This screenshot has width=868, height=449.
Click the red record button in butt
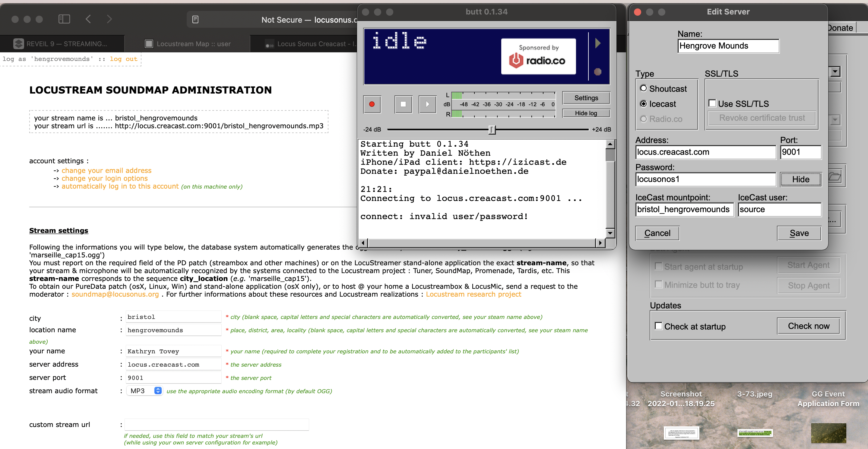tap(372, 104)
